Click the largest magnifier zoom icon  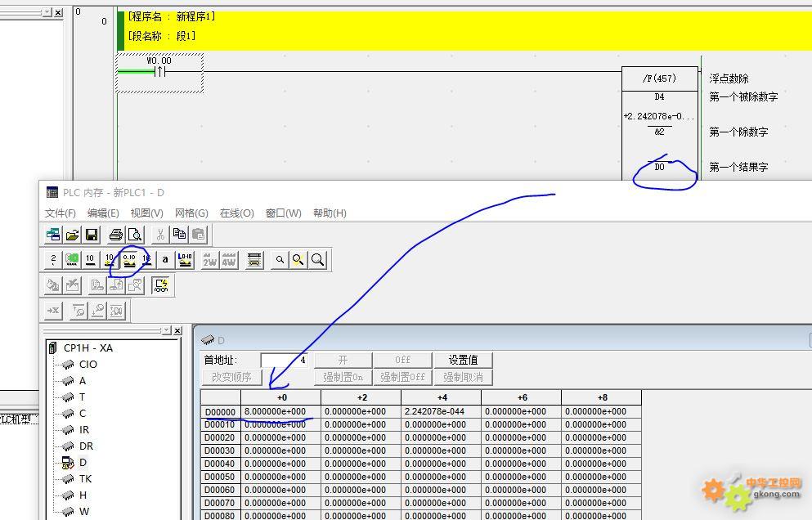pos(318,260)
